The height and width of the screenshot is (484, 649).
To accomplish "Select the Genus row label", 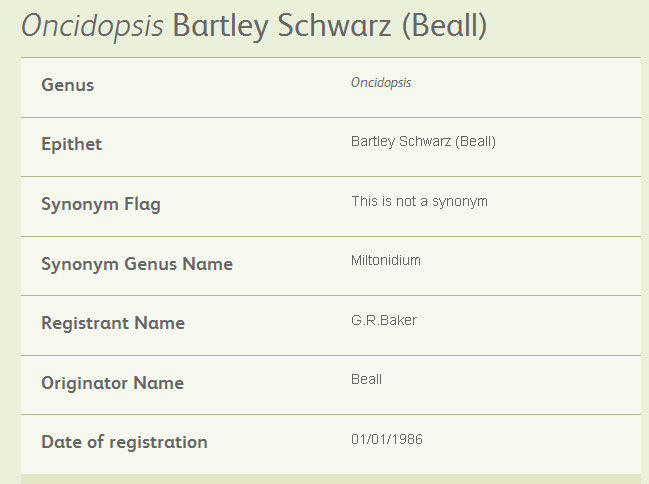I will 67,85.
